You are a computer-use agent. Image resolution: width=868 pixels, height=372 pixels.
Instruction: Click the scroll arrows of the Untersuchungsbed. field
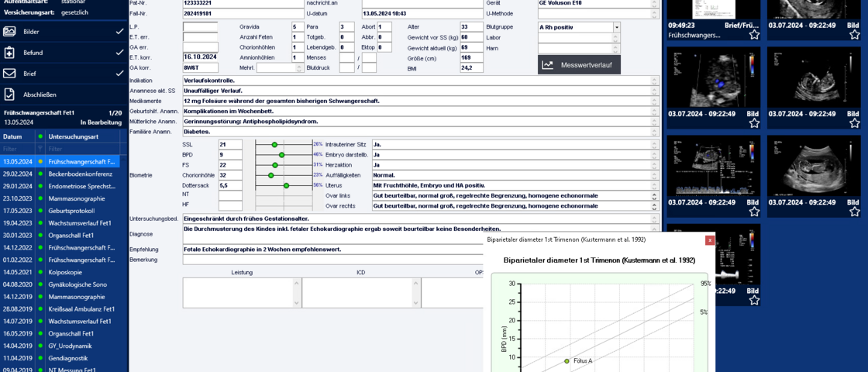[x=656, y=219]
